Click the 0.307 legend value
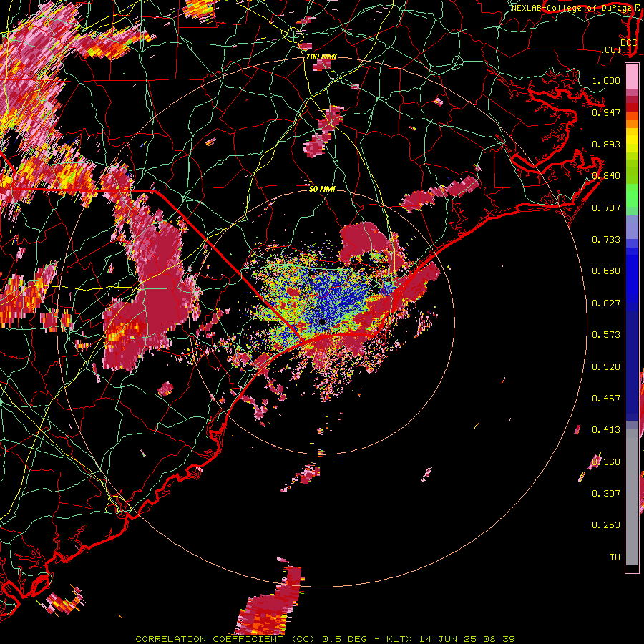The image size is (644, 644). tap(606, 494)
